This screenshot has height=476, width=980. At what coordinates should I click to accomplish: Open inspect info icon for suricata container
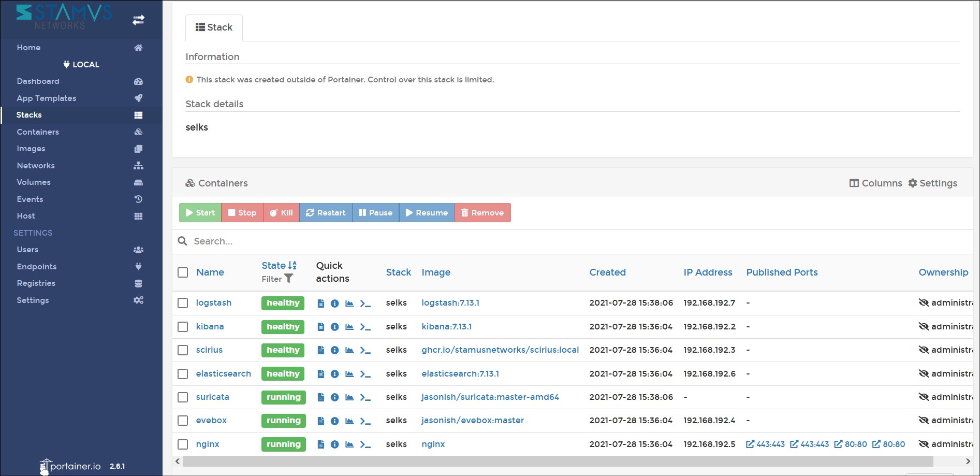point(335,397)
